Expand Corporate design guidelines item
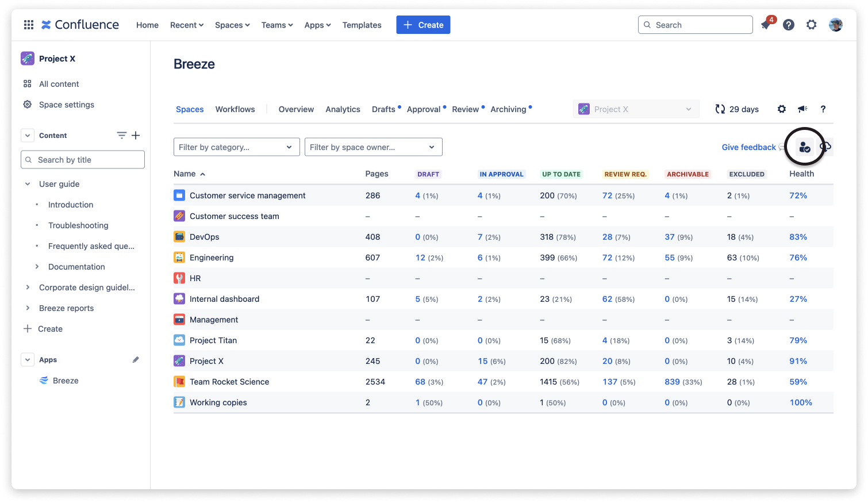 (28, 287)
